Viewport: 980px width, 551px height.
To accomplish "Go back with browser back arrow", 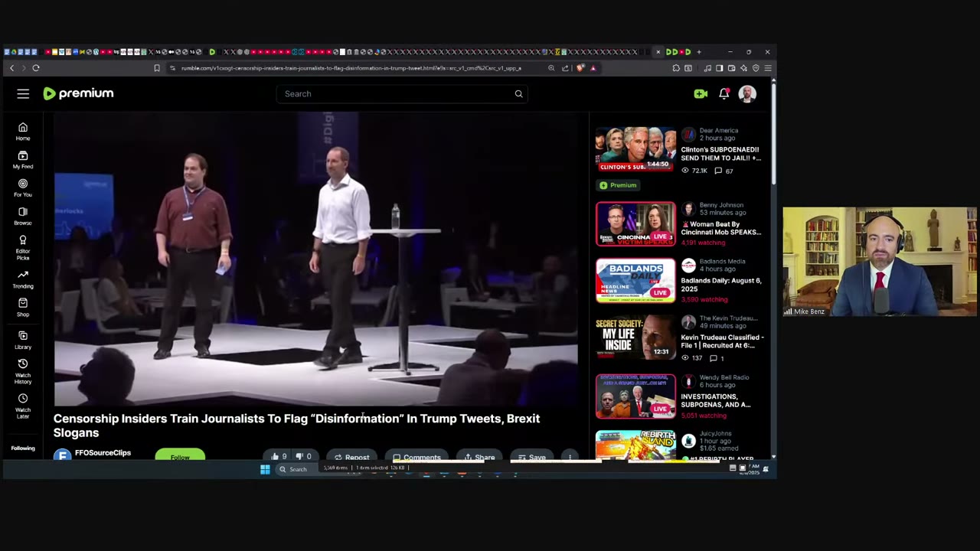I will pos(11,68).
